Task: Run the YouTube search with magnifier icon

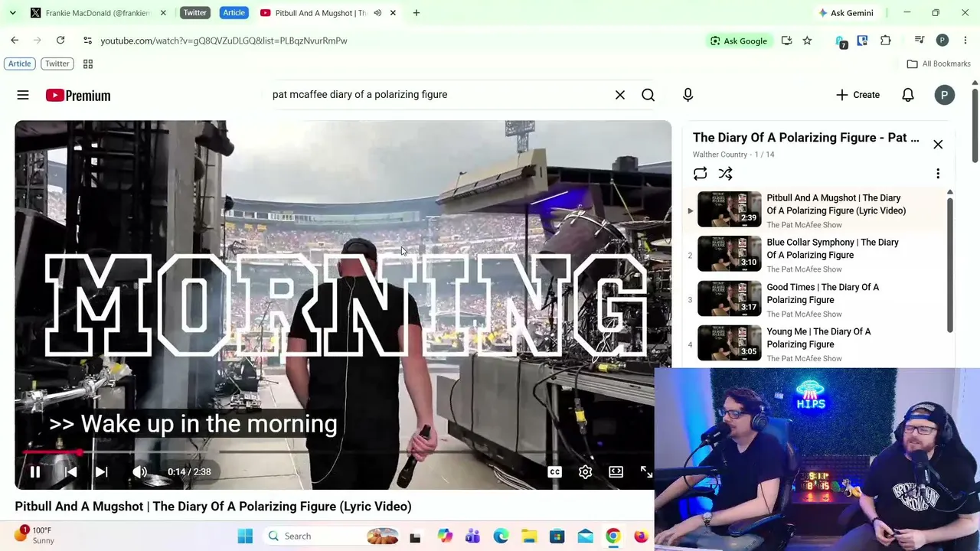Action: coord(648,95)
